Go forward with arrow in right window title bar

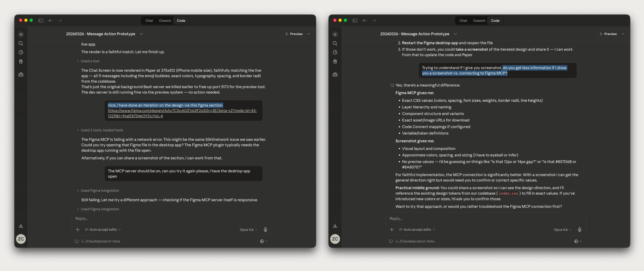[x=374, y=21]
